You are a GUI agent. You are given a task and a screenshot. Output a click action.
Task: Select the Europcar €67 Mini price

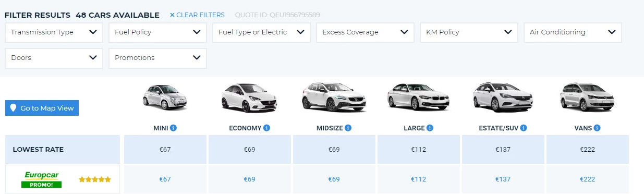[165, 179]
